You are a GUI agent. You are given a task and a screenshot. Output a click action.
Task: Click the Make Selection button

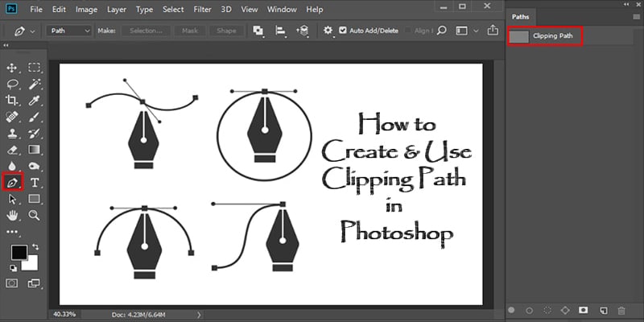click(146, 31)
